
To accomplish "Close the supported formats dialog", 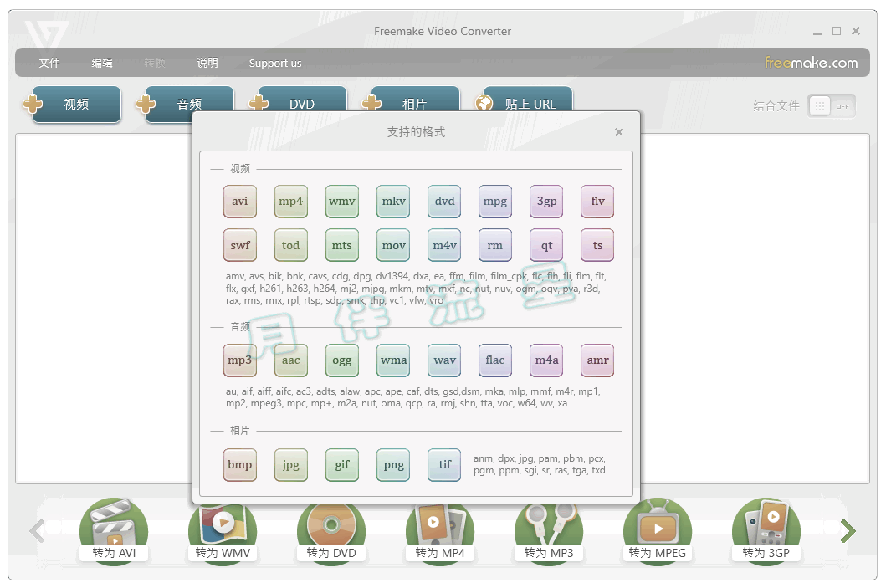I will [x=619, y=132].
